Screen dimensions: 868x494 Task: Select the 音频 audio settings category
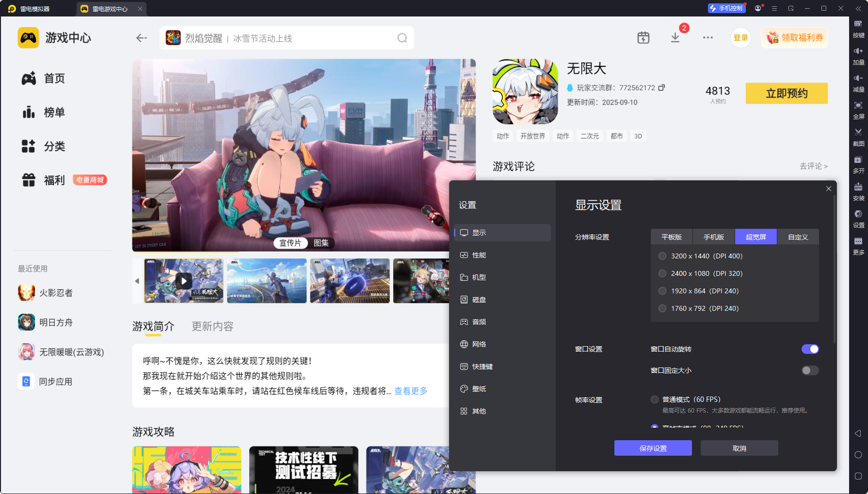(479, 321)
